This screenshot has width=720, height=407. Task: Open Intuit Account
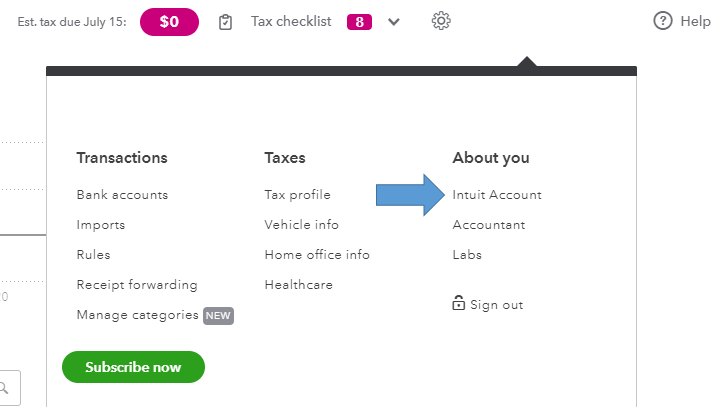(x=497, y=195)
